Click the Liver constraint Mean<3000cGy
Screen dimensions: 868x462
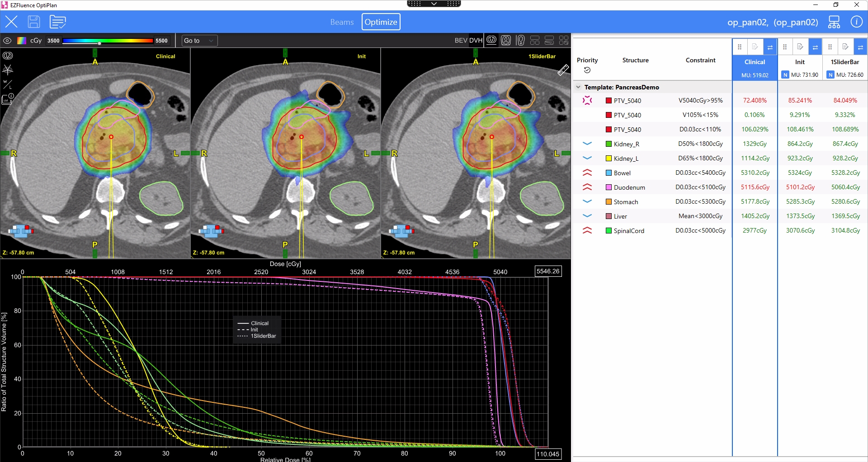700,216
